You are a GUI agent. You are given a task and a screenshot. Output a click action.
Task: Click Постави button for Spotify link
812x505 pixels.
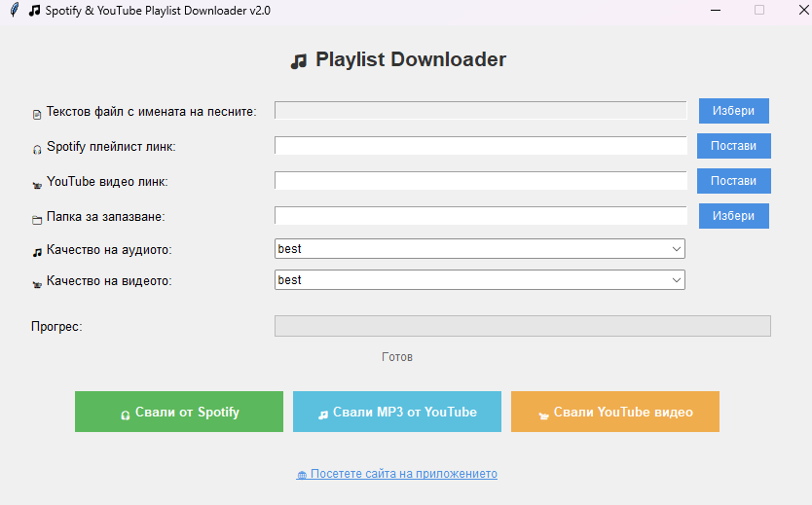tap(734, 146)
